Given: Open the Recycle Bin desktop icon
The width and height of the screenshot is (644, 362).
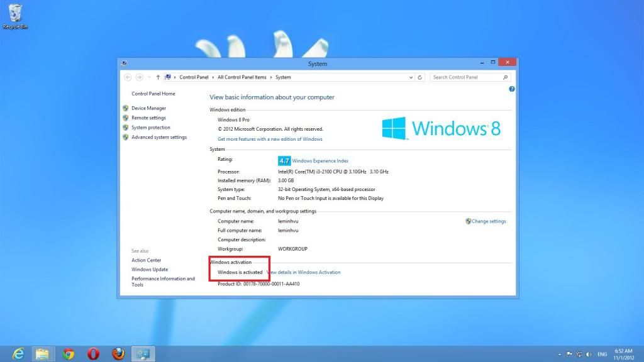Looking at the screenshot, I should (x=15, y=16).
